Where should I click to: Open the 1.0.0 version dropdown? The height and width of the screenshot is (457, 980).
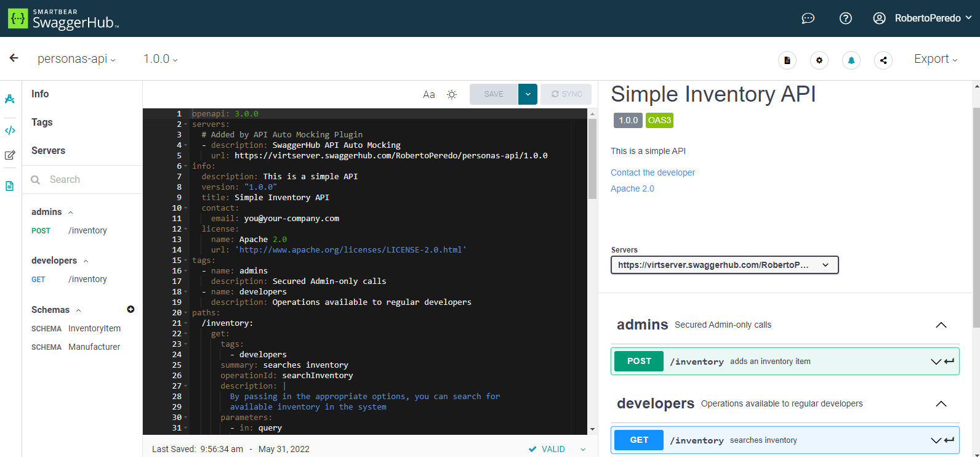pyautogui.click(x=161, y=59)
